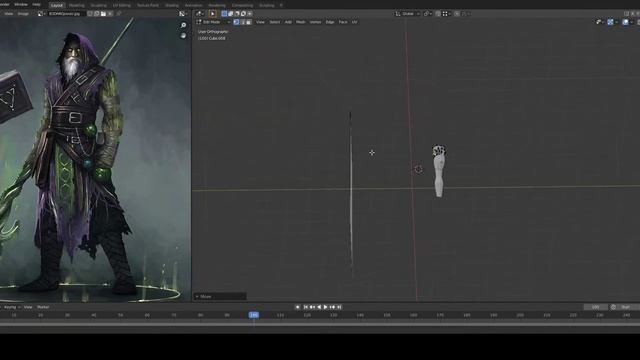Enable face select mode
Viewport: 640px width, 360px height.
click(249, 22)
